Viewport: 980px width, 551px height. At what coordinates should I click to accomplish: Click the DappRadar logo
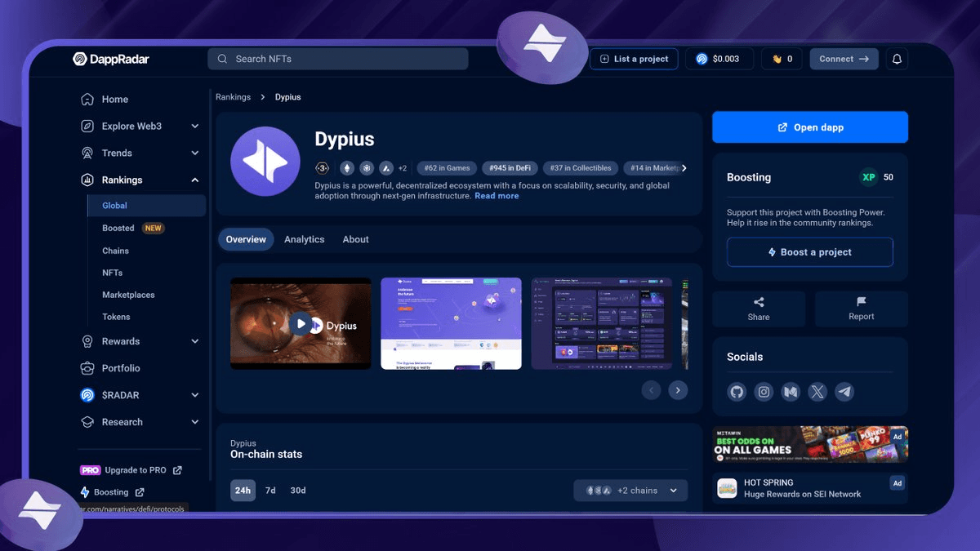coord(111,59)
